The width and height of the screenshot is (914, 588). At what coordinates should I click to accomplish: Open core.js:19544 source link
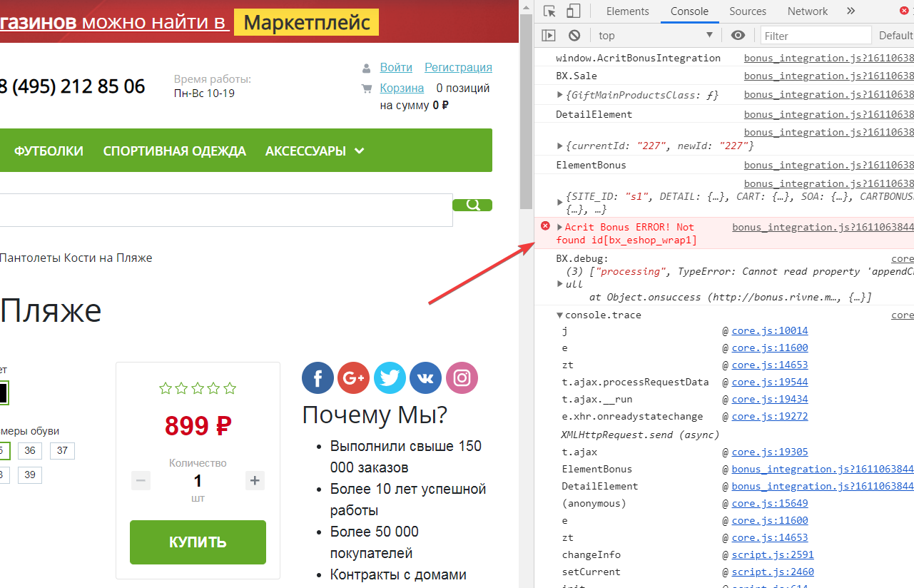tap(770, 382)
